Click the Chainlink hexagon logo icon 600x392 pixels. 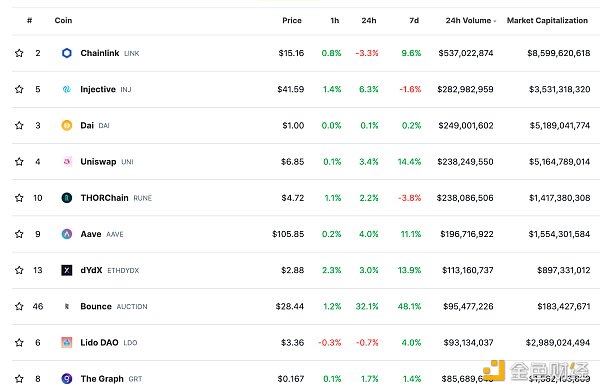(x=67, y=53)
